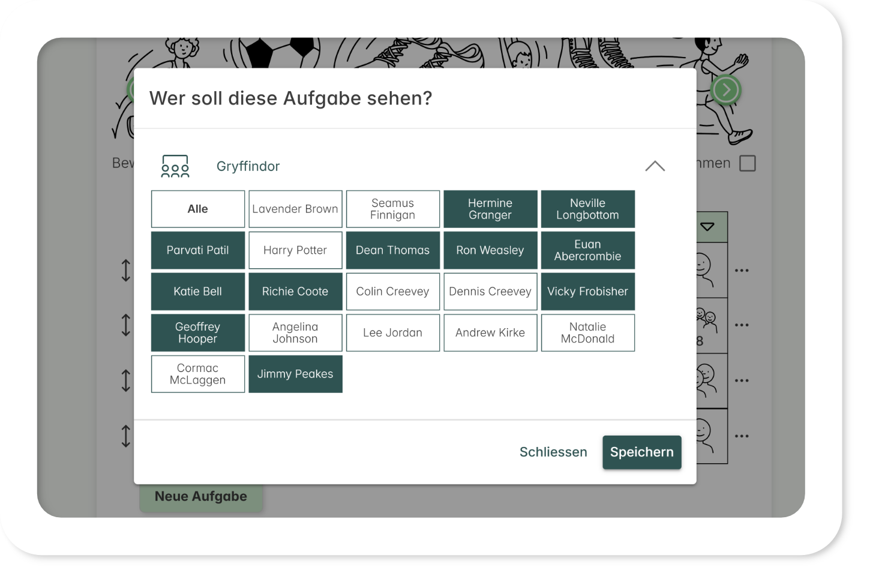The height and width of the screenshot is (588, 870).
Task: Tick the checkbox at top right
Action: (747, 163)
